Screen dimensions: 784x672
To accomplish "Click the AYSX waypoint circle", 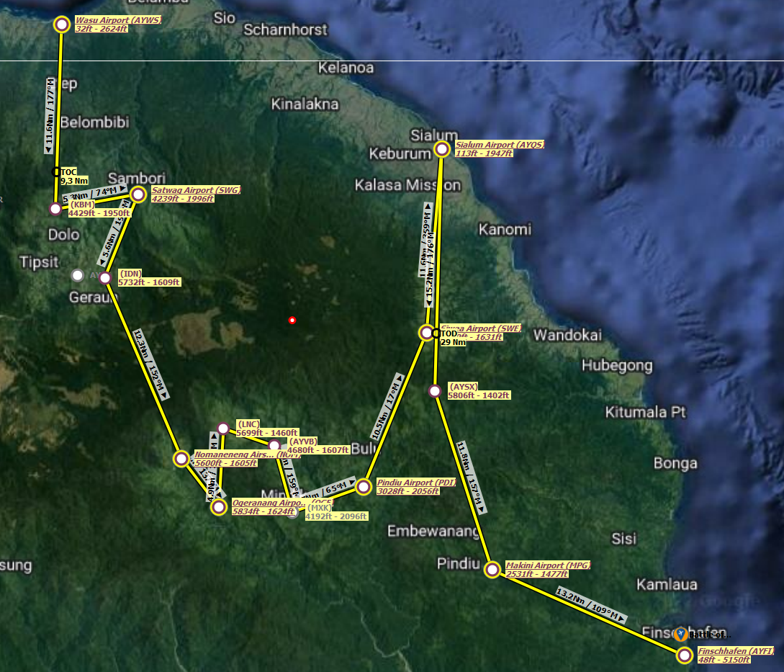I will tap(435, 391).
